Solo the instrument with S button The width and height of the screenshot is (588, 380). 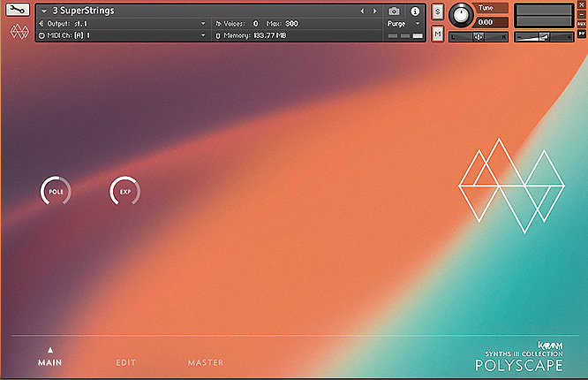pyautogui.click(x=437, y=11)
